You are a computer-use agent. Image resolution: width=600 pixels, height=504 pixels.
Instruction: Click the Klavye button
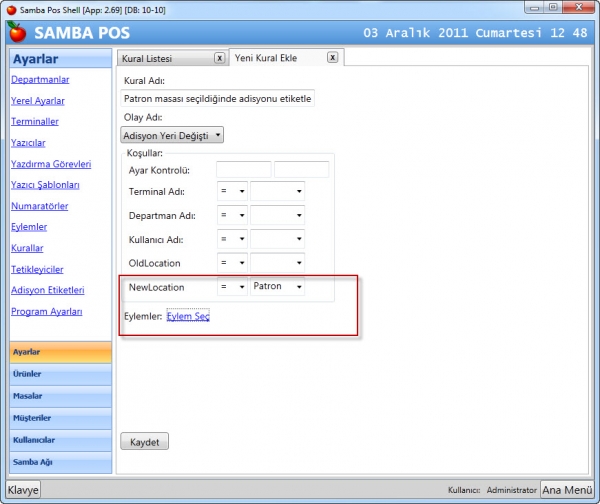point(23,490)
